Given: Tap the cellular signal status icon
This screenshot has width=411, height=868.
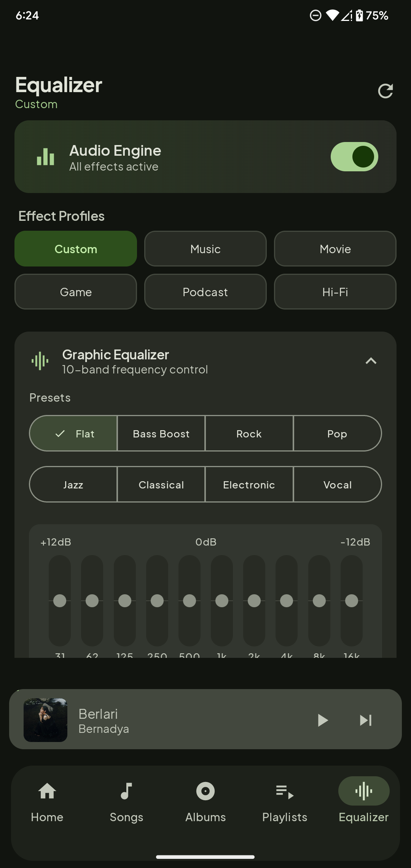Looking at the screenshot, I should pos(347,16).
